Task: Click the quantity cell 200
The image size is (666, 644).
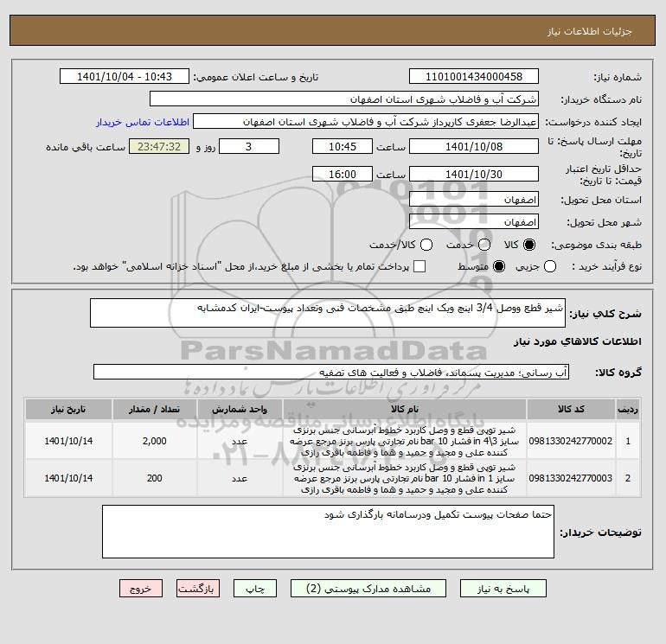Action: [155, 478]
